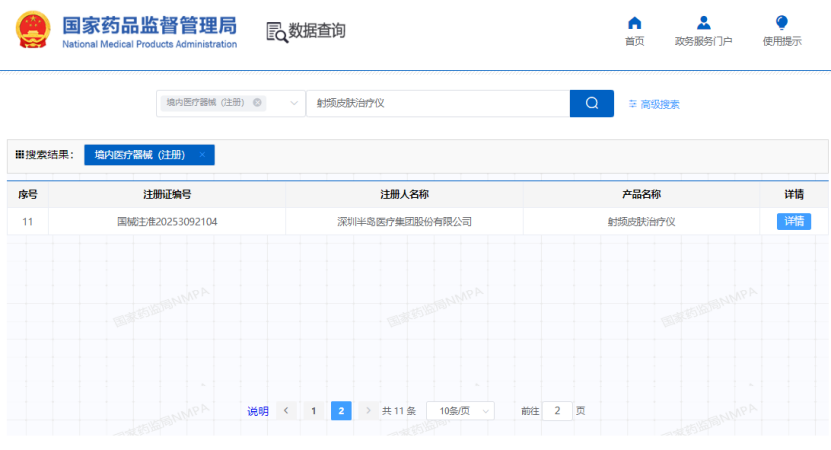
Task: Click the 高级搜索 filter icon
Action: 633,104
